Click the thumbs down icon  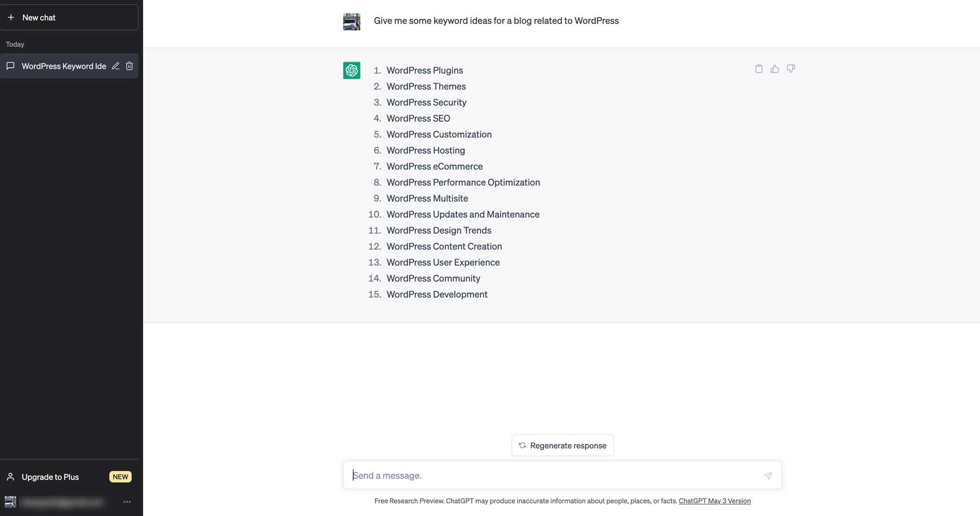tap(791, 69)
